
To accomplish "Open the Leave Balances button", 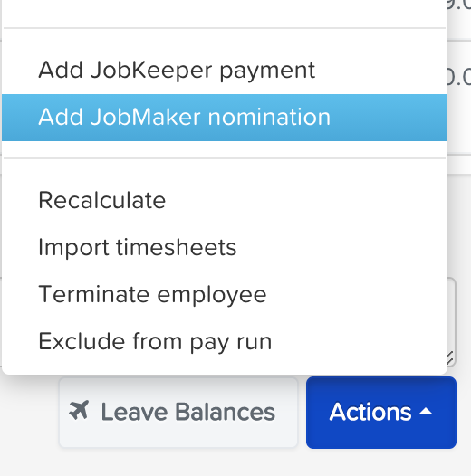I will coord(178,413).
